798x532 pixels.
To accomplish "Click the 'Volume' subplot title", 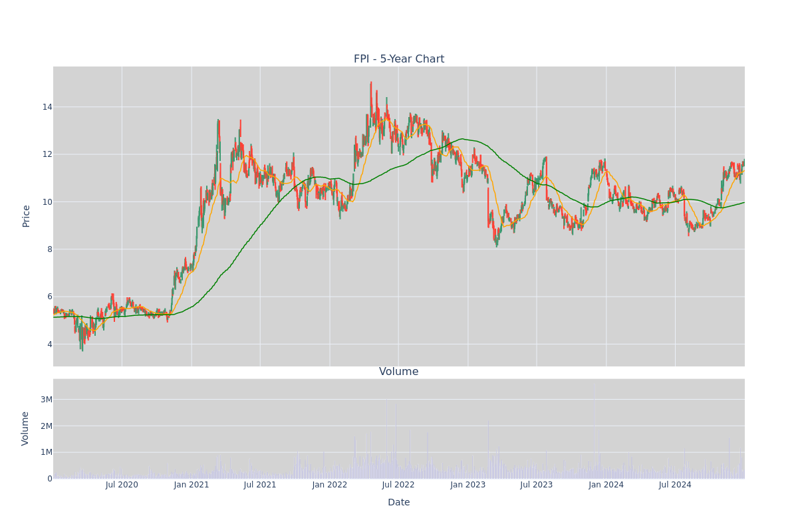I will (x=399, y=372).
